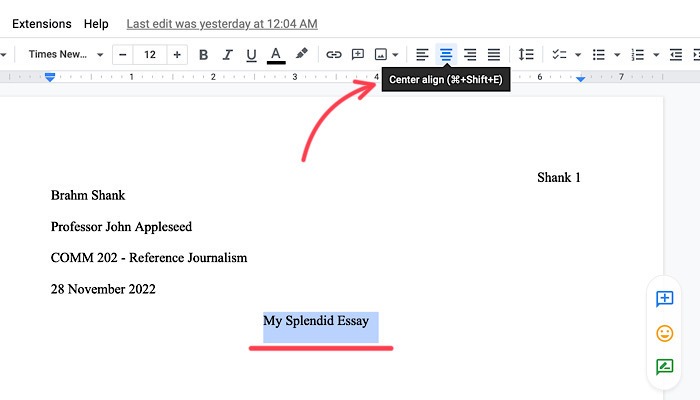Open the text color picker
This screenshot has height=400, width=700.
click(x=276, y=55)
